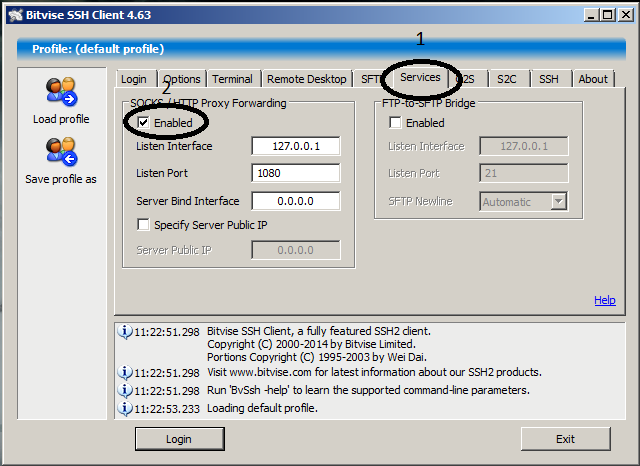Select the SSH tab
Image resolution: width=640 pixels, height=466 pixels.
pos(549,79)
